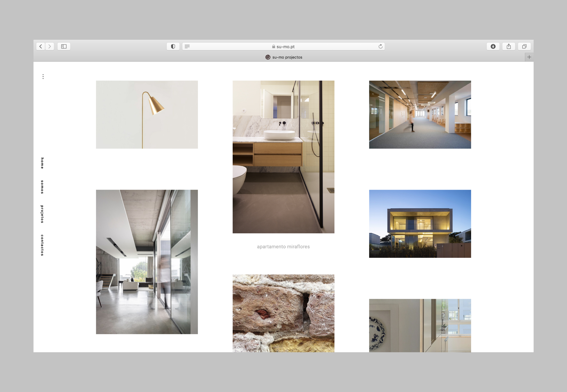Open the contactos page link
567x392 pixels.
(x=42, y=245)
